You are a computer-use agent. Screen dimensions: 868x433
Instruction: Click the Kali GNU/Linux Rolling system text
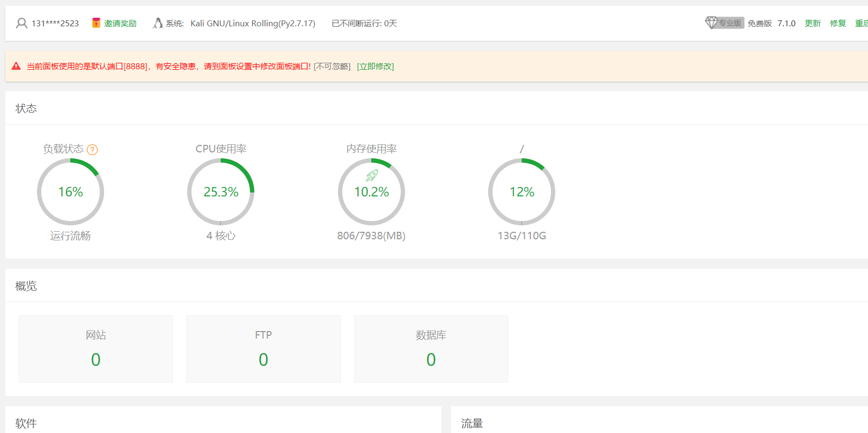(253, 24)
